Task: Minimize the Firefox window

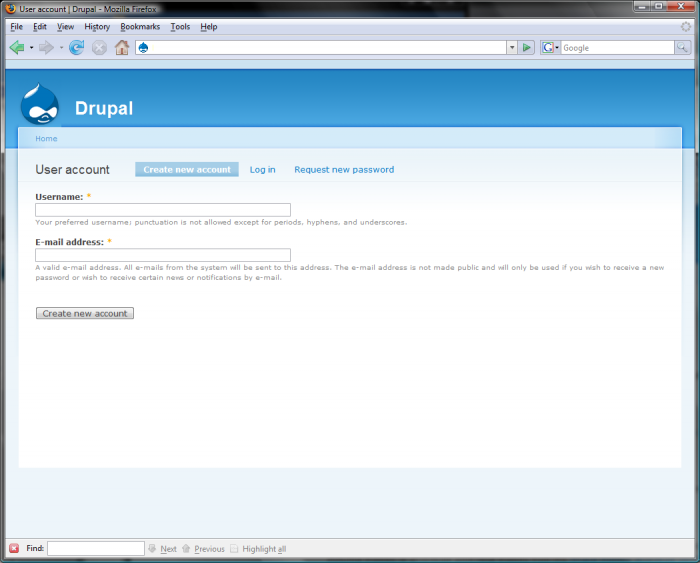Action: [x=642, y=6]
